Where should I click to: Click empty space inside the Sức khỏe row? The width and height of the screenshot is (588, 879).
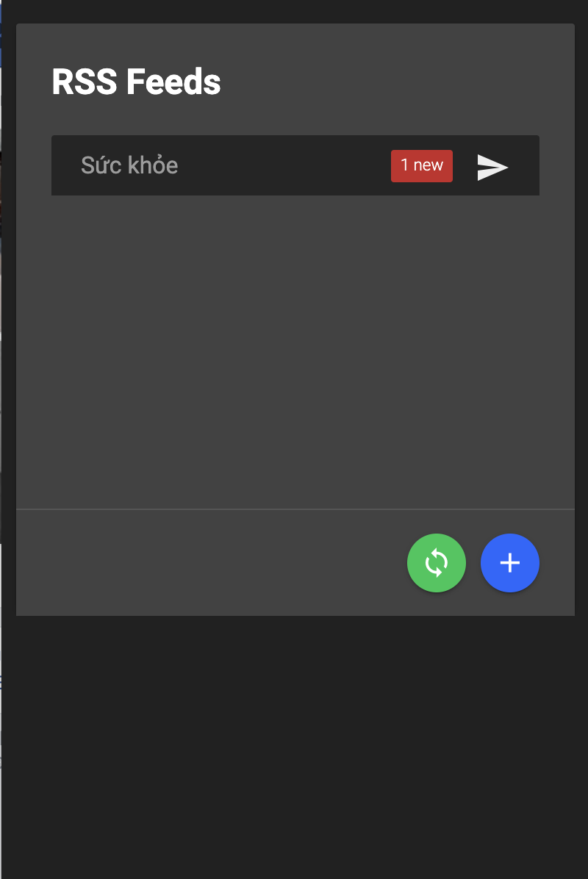(287, 165)
